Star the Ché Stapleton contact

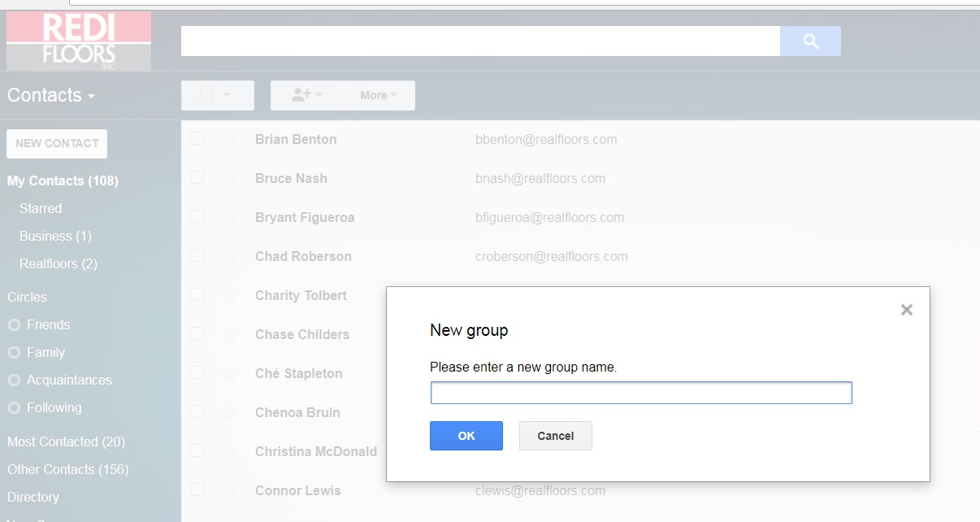(x=229, y=373)
